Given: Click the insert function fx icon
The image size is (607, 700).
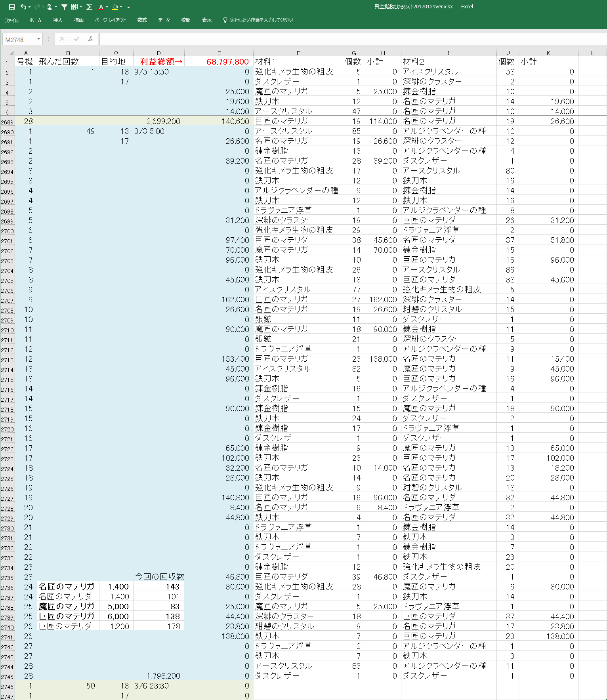Looking at the screenshot, I should click(x=91, y=39).
